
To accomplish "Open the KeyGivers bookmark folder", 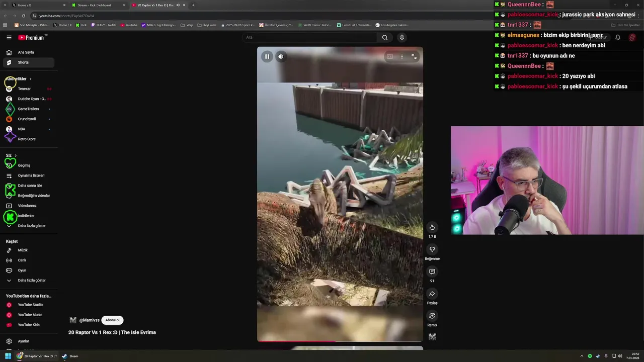I will pos(207,25).
